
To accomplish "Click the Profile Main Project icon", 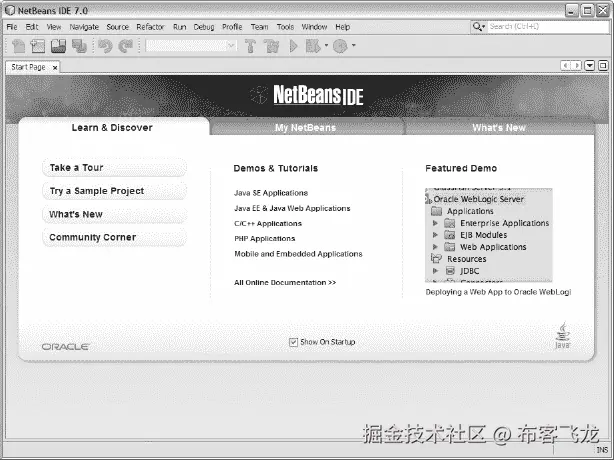I will click(x=340, y=46).
